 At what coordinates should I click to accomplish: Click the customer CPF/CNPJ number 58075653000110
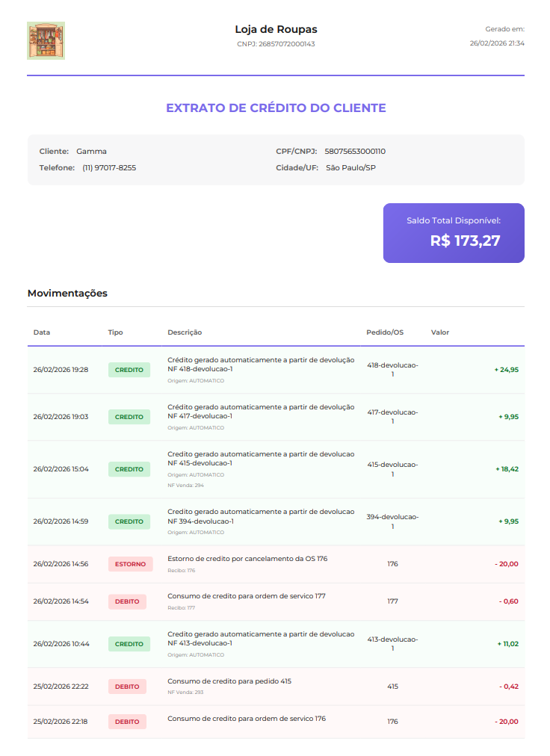pyautogui.click(x=355, y=151)
